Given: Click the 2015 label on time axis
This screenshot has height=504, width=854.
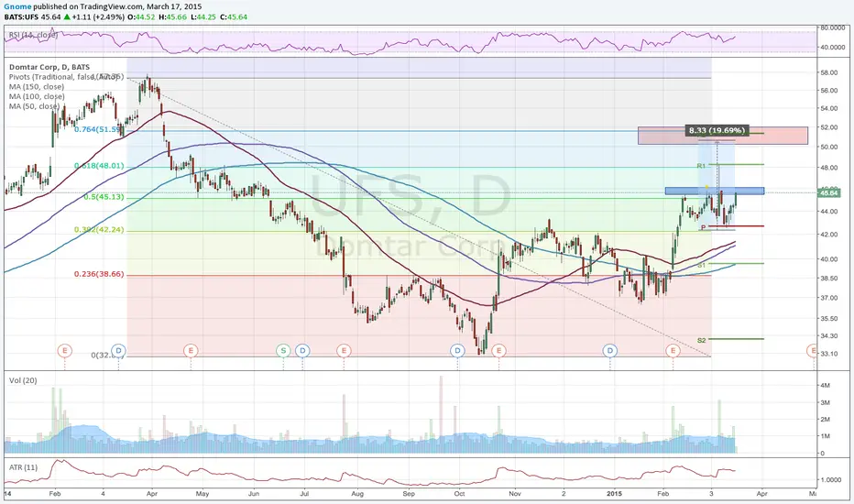Looking at the screenshot, I should pyautogui.click(x=614, y=494).
